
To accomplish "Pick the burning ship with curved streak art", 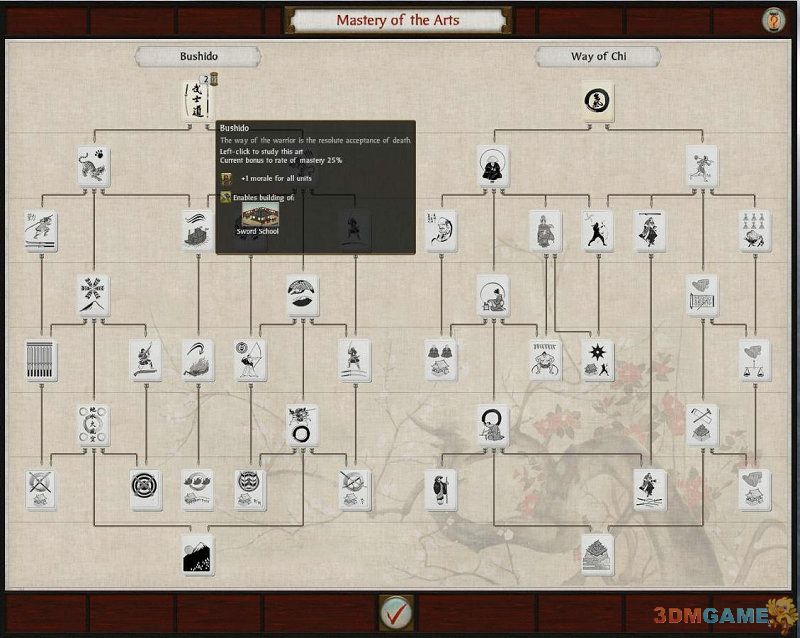I will click(x=198, y=360).
